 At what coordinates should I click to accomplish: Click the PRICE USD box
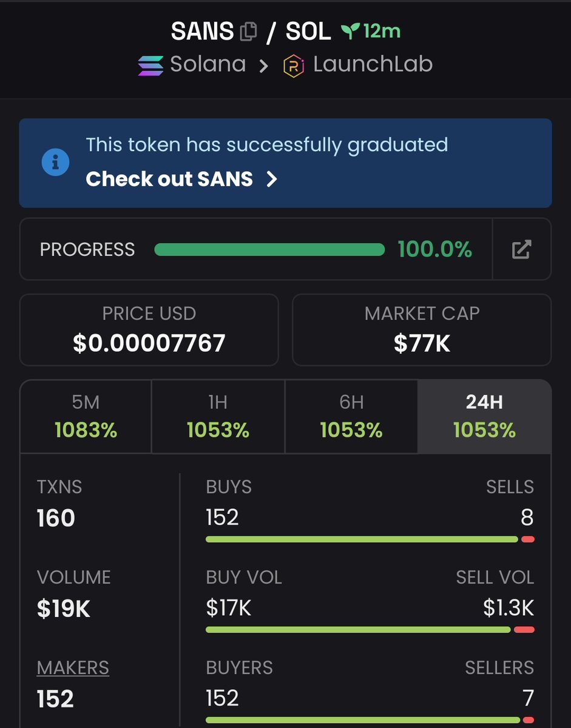coord(149,330)
